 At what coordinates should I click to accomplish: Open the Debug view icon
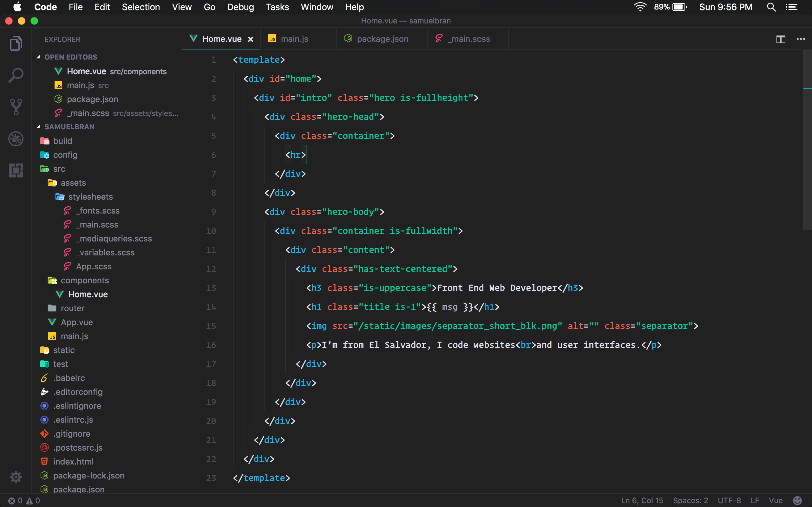coord(16,139)
